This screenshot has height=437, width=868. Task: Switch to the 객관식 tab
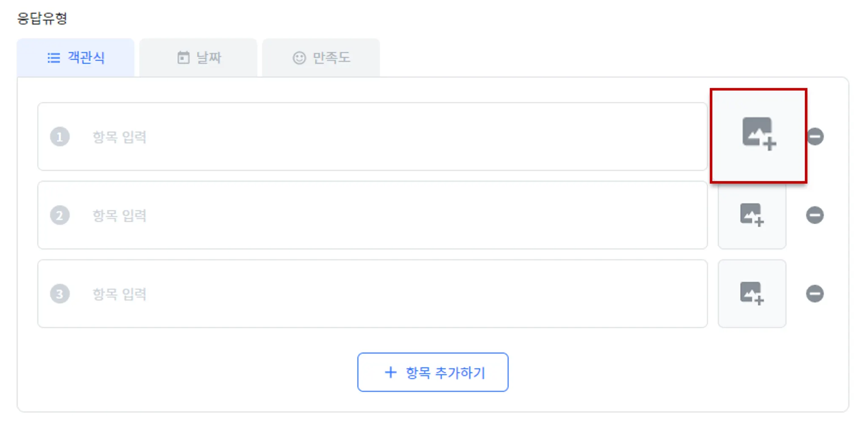(x=76, y=58)
